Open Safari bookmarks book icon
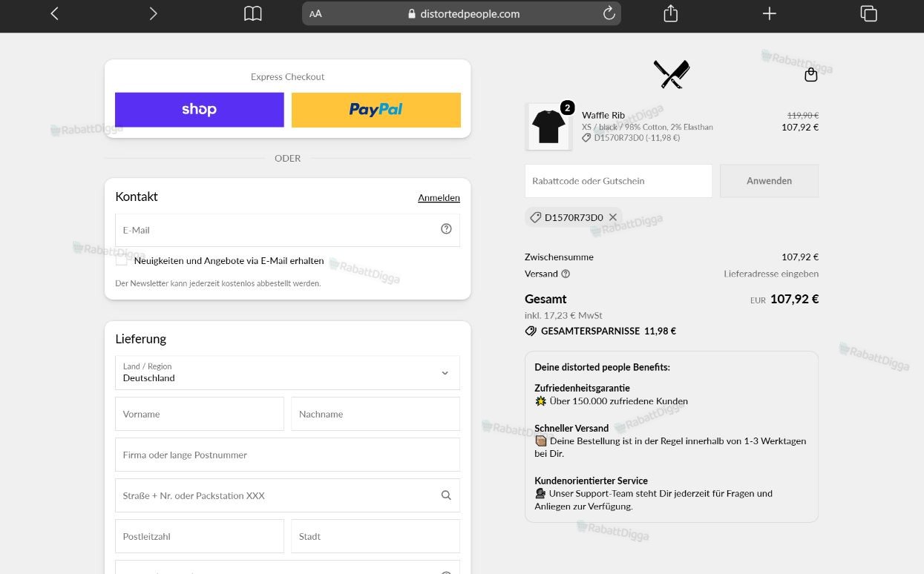The height and width of the screenshot is (574, 924). (253, 13)
